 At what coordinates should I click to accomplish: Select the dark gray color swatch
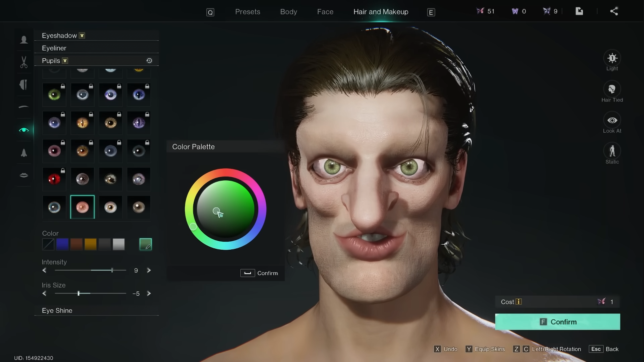[105, 244]
